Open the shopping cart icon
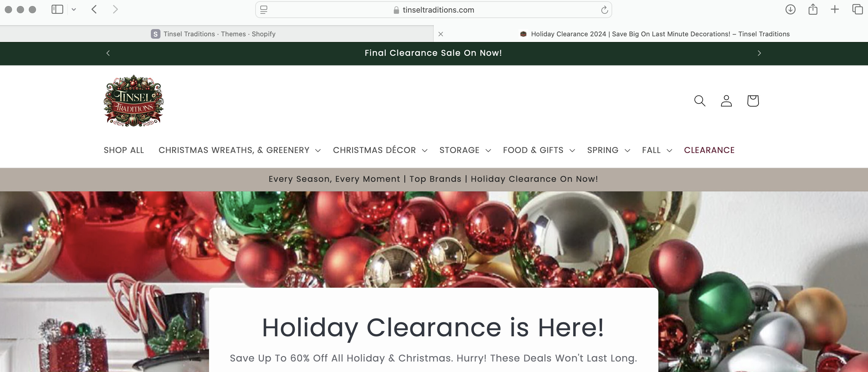868x372 pixels. point(753,101)
